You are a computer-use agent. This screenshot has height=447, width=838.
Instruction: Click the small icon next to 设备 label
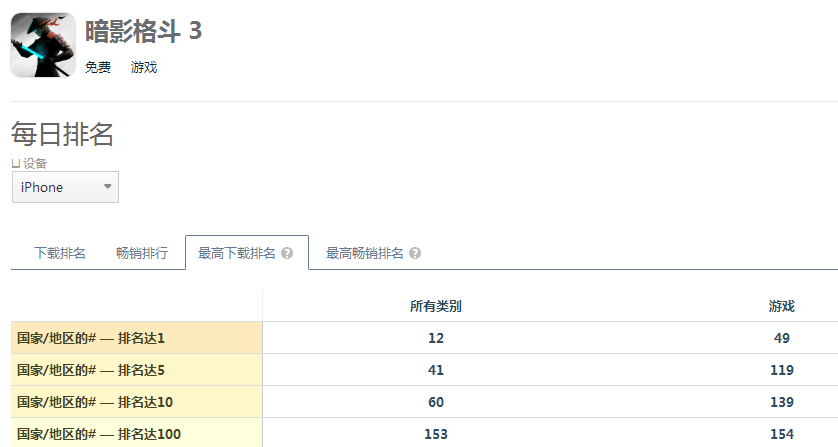click(15, 163)
